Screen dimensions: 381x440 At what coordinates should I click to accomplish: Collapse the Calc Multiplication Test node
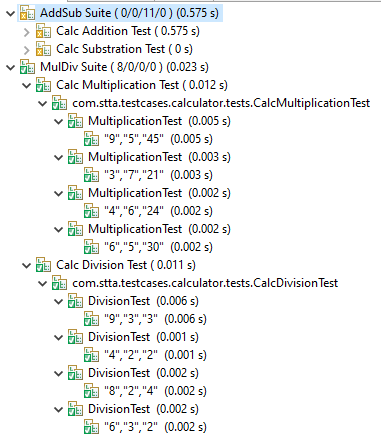27,86
